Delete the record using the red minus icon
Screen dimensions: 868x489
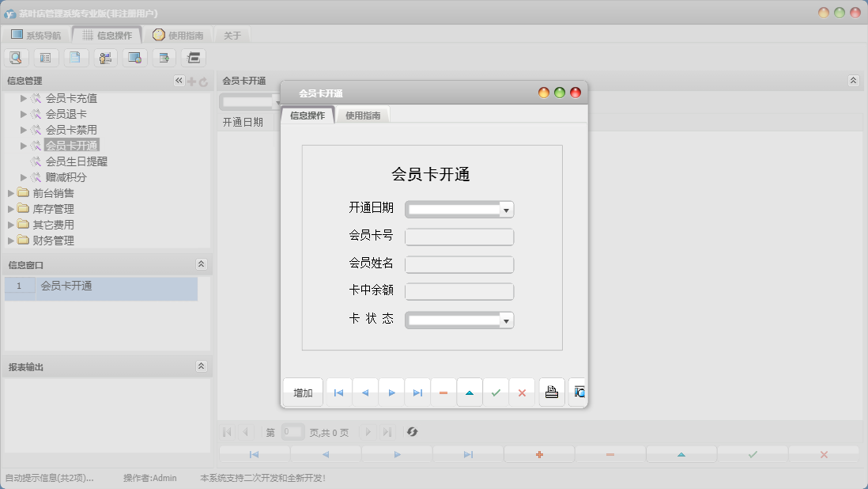tap(443, 391)
